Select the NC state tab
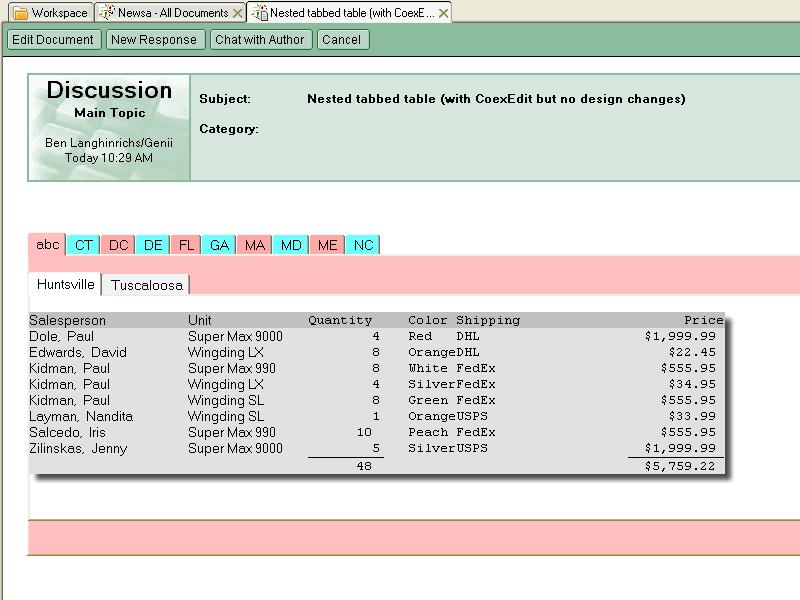 point(363,245)
